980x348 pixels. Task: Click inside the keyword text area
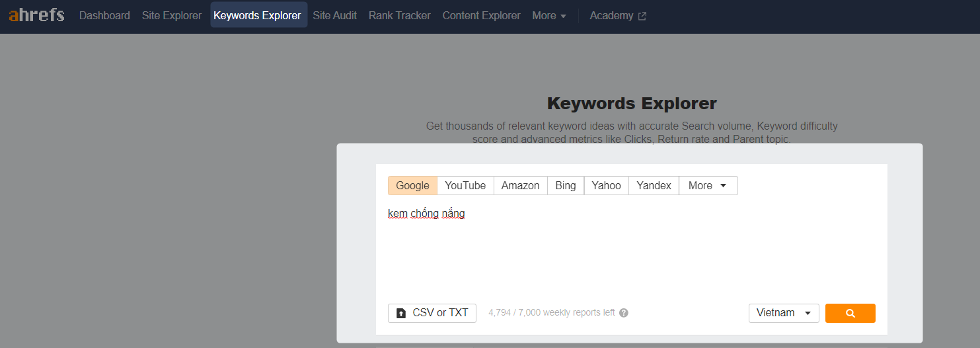pos(631,248)
